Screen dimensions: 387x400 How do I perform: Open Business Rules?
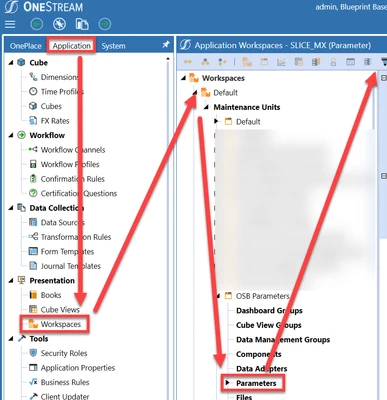[65, 382]
